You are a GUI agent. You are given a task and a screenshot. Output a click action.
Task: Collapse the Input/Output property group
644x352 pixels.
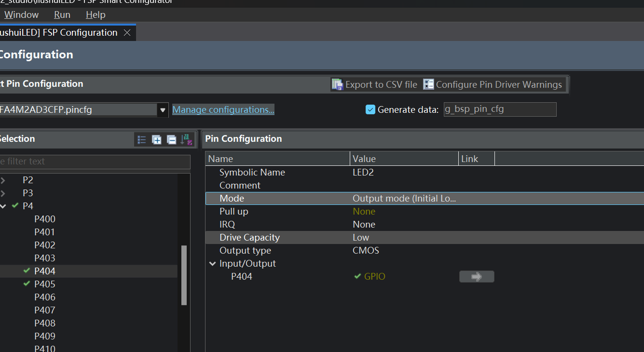[x=212, y=264]
